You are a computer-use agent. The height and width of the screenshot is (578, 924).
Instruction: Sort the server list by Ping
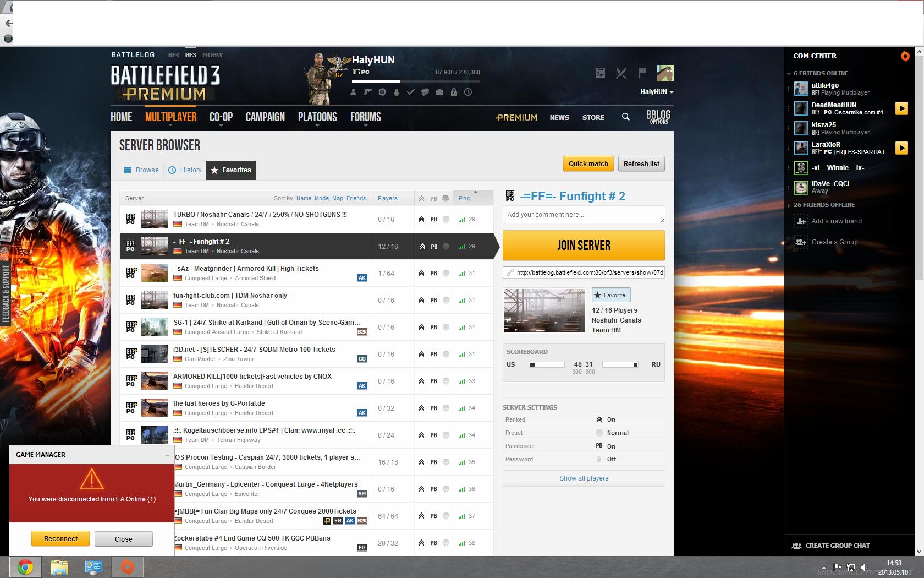464,198
